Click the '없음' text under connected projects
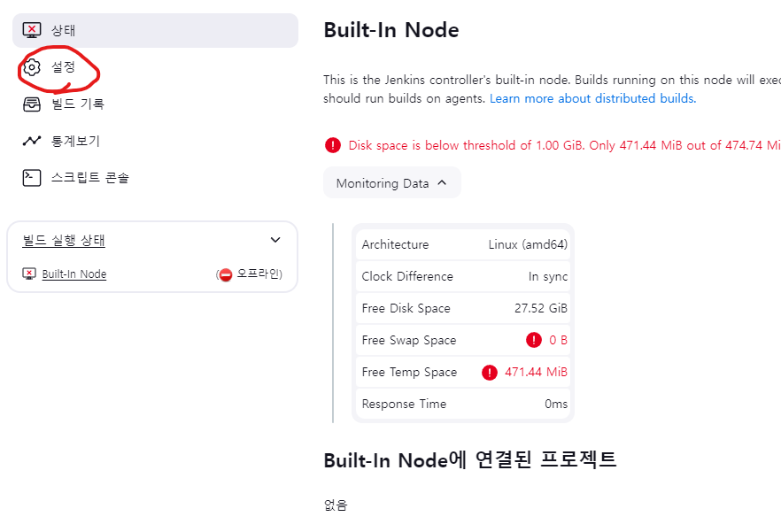The height and width of the screenshot is (532, 781). (336, 505)
